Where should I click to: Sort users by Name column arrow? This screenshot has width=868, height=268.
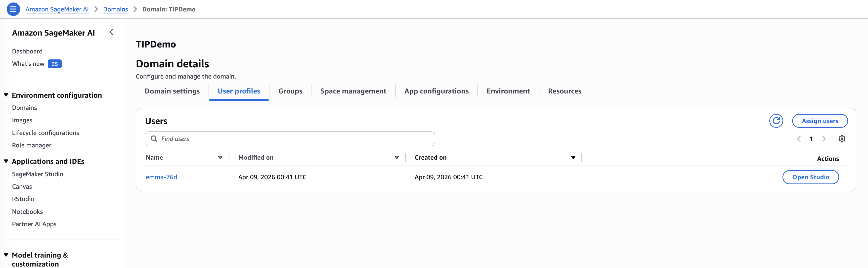point(220,157)
